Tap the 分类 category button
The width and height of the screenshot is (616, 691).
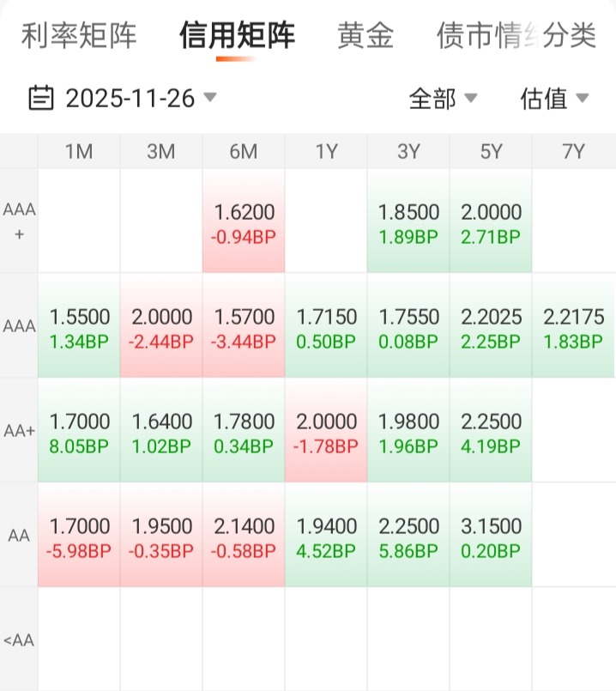tap(571, 36)
